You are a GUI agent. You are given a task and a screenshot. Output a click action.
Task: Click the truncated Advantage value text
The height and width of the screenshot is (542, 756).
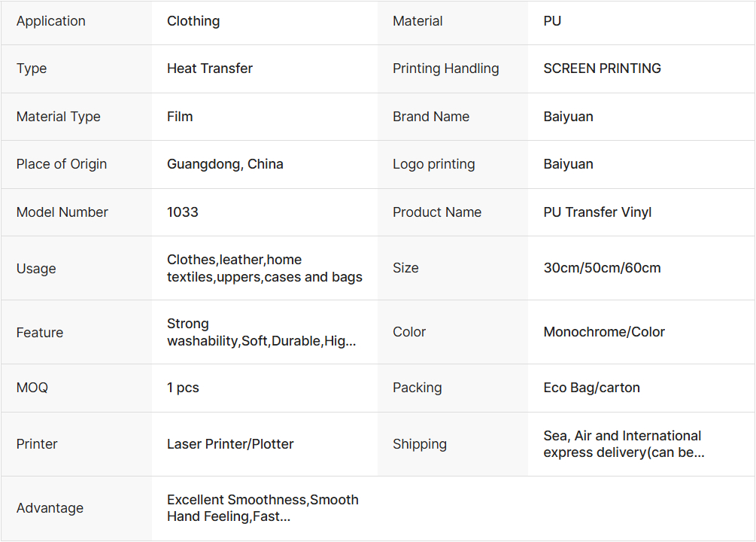263,508
